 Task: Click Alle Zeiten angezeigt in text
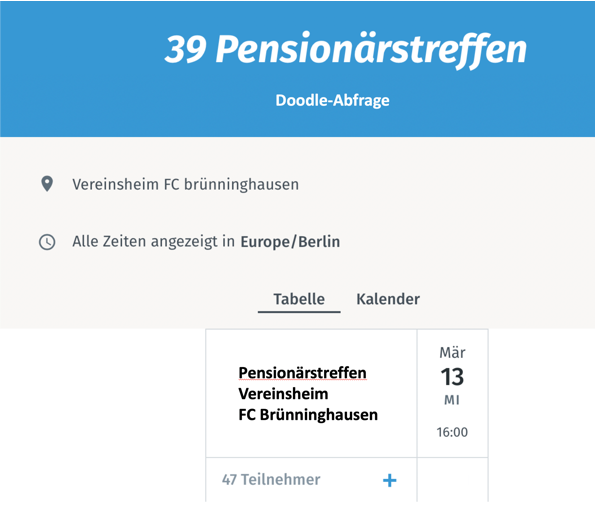(x=153, y=242)
